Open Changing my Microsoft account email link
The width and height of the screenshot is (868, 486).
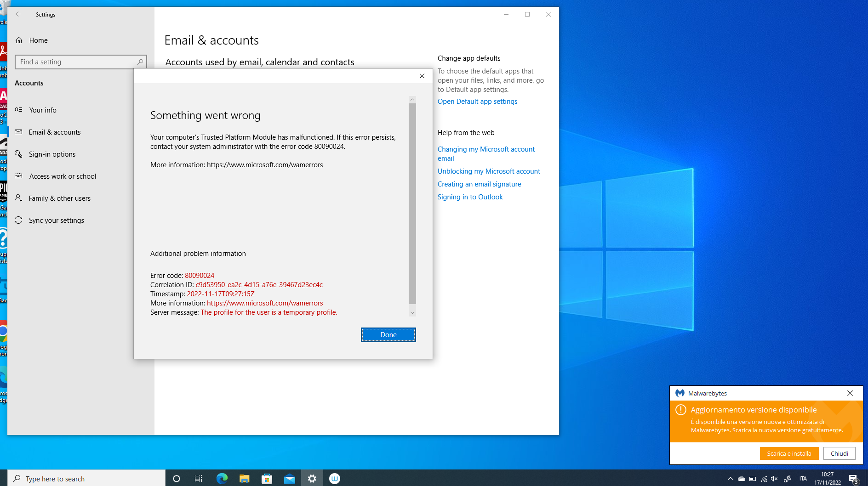[486, 154]
